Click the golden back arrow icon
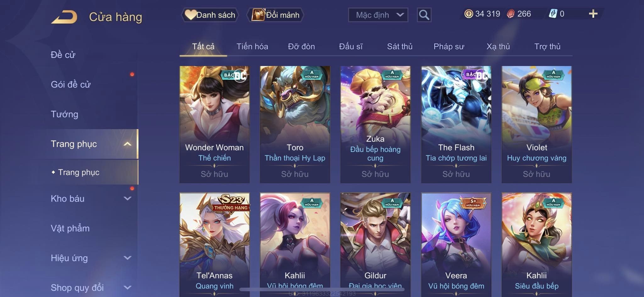 click(x=64, y=17)
